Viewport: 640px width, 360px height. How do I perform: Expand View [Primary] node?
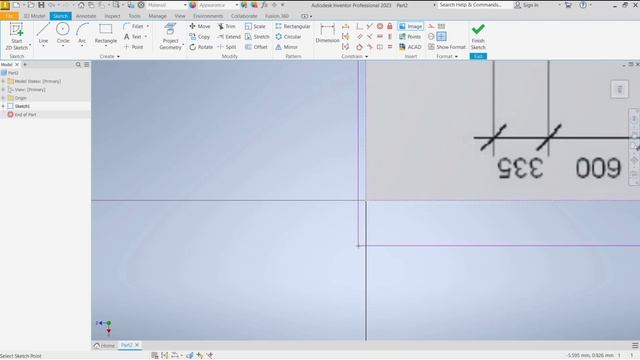pos(3,89)
